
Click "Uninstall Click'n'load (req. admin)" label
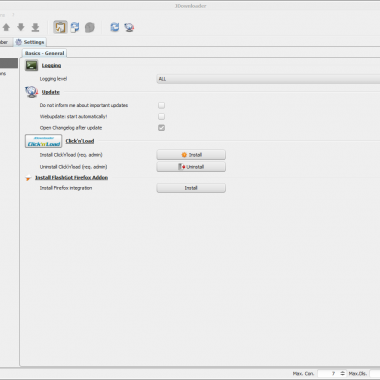(x=73, y=167)
